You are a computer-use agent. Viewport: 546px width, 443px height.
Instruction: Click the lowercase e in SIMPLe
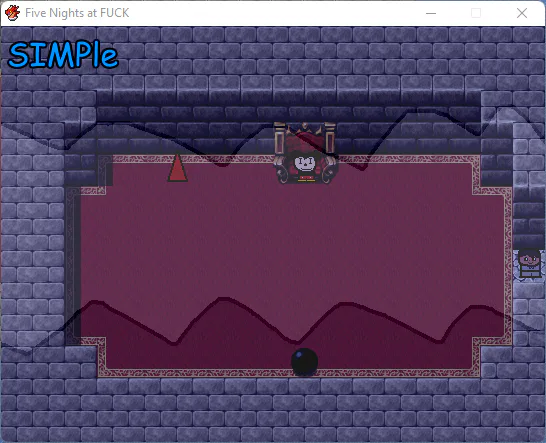tap(110, 58)
